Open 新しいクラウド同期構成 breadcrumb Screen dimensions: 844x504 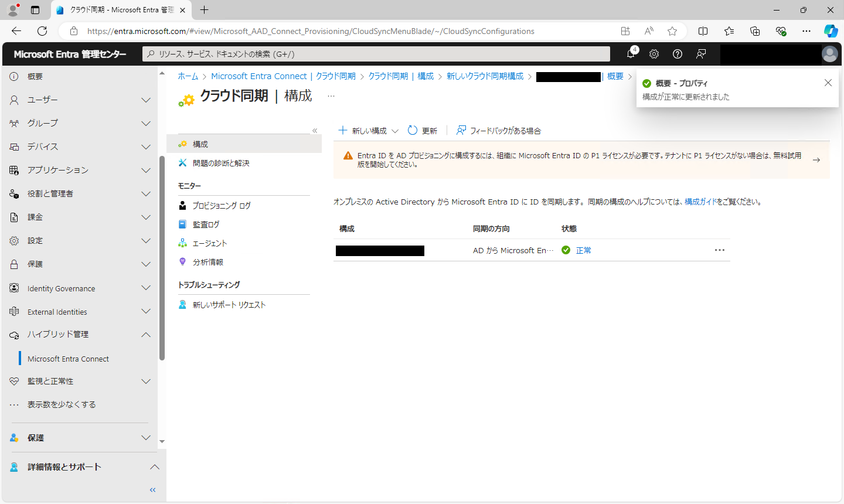coord(485,76)
